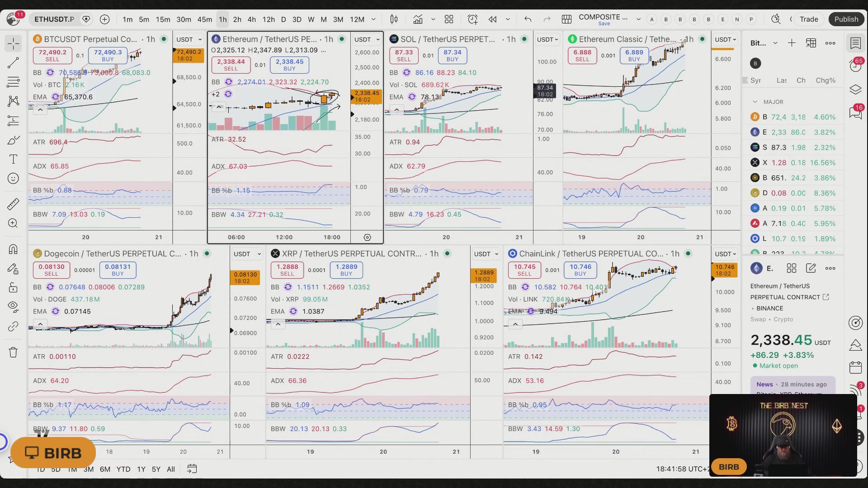Open BTCUSDT chart USDT currency dropdown
The height and width of the screenshot is (488, 868).
pos(189,39)
